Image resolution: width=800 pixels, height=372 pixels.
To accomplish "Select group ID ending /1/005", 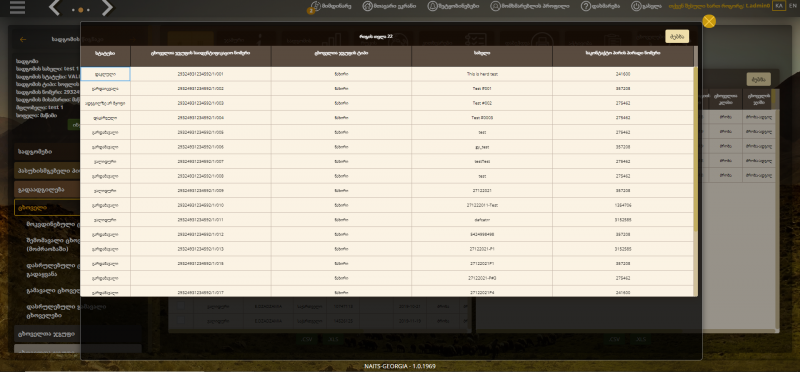I will click(201, 132).
